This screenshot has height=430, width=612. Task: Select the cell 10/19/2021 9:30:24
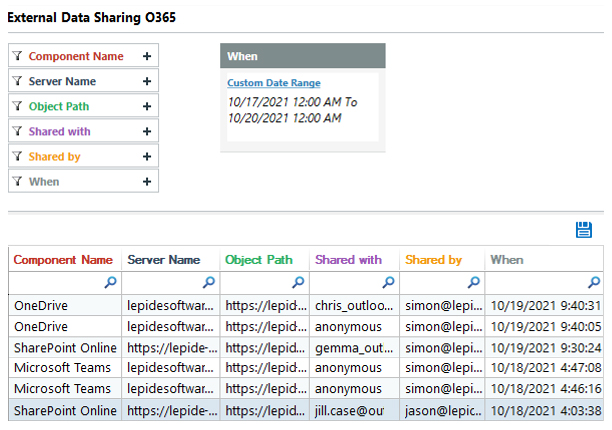click(544, 347)
